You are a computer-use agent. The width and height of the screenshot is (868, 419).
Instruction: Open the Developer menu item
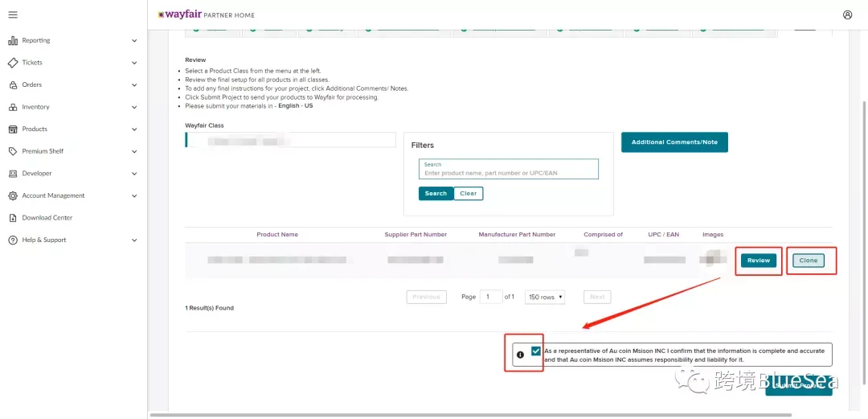[x=36, y=174]
